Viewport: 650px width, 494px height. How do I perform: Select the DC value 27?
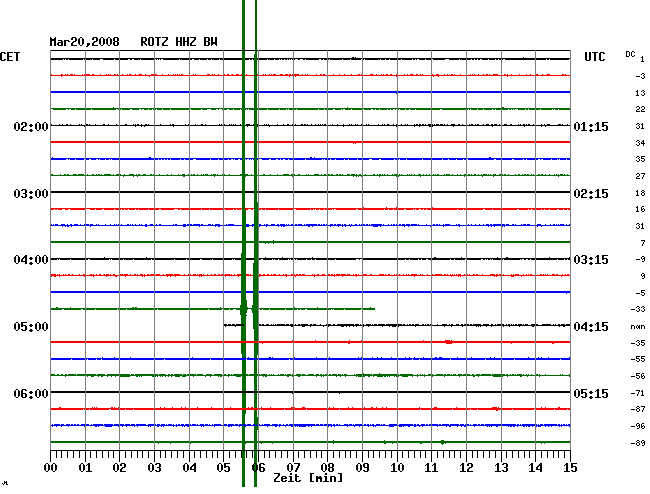pyautogui.click(x=640, y=176)
